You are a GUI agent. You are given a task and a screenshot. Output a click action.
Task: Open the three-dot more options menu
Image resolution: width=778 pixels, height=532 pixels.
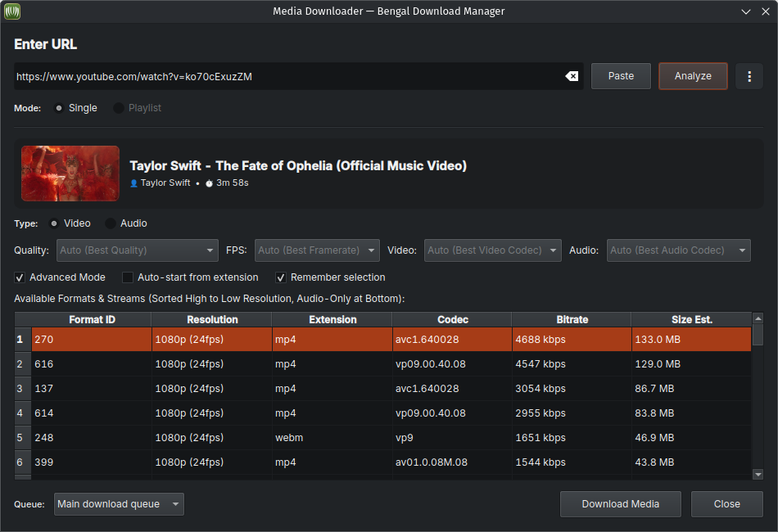coord(749,76)
